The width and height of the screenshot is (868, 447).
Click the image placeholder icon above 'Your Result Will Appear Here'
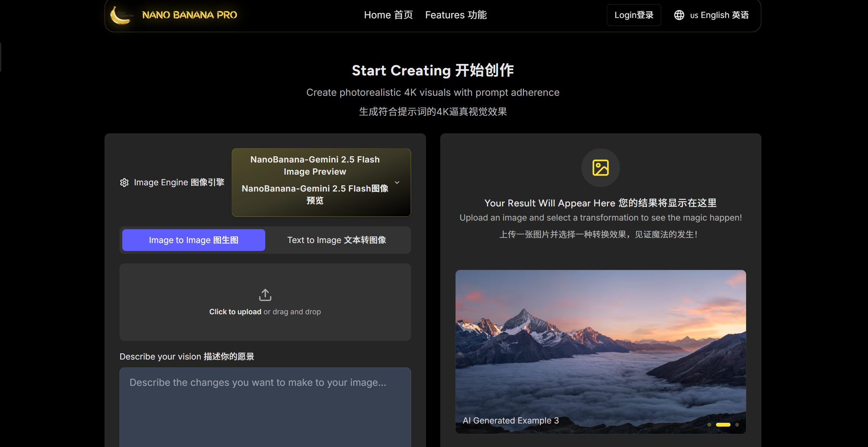click(x=600, y=168)
